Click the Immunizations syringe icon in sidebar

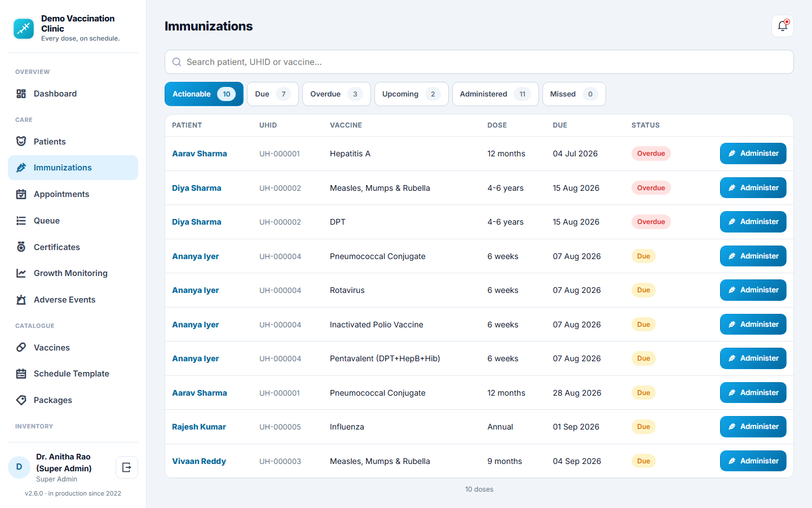pos(21,168)
